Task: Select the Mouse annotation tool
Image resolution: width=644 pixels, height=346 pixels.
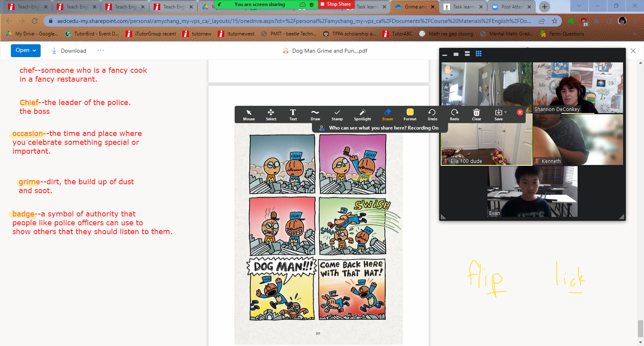Action: pos(249,115)
